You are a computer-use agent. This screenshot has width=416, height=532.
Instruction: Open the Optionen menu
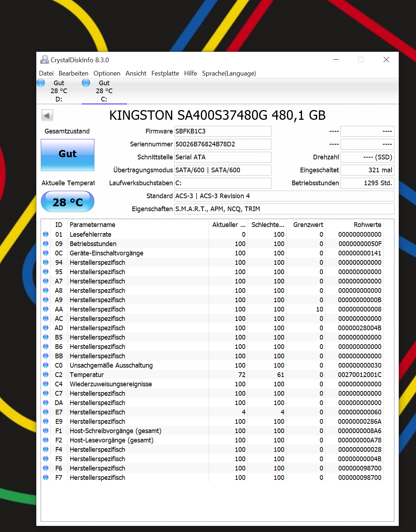click(x=107, y=73)
